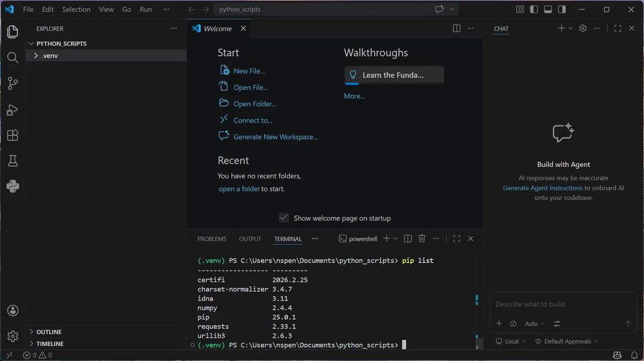Open editor More Actions menu

[x=471, y=28]
